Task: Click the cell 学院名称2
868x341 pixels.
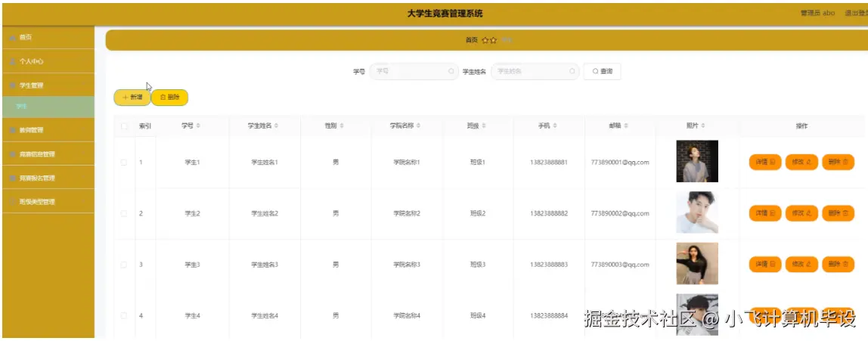Action: pos(407,213)
